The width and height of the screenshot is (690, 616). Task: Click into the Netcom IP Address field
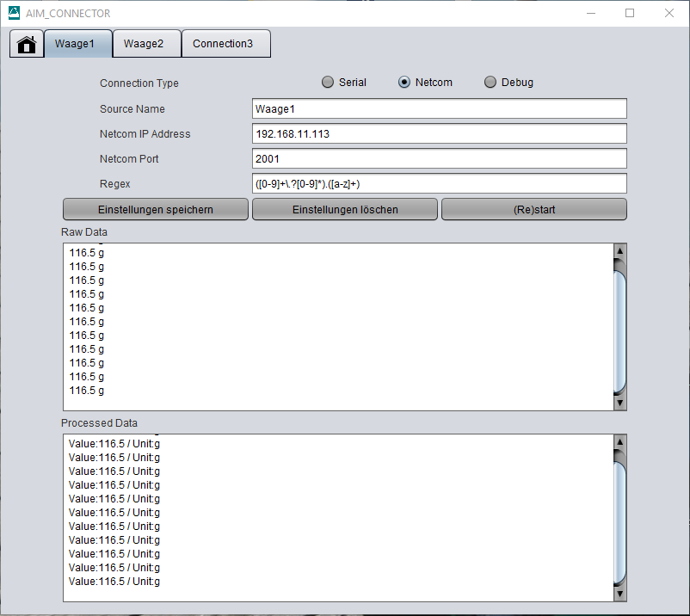439,134
